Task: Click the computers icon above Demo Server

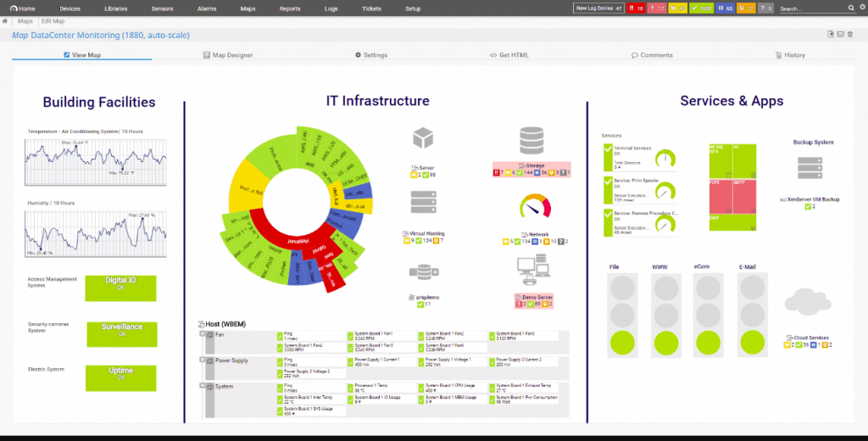Action: pos(532,270)
